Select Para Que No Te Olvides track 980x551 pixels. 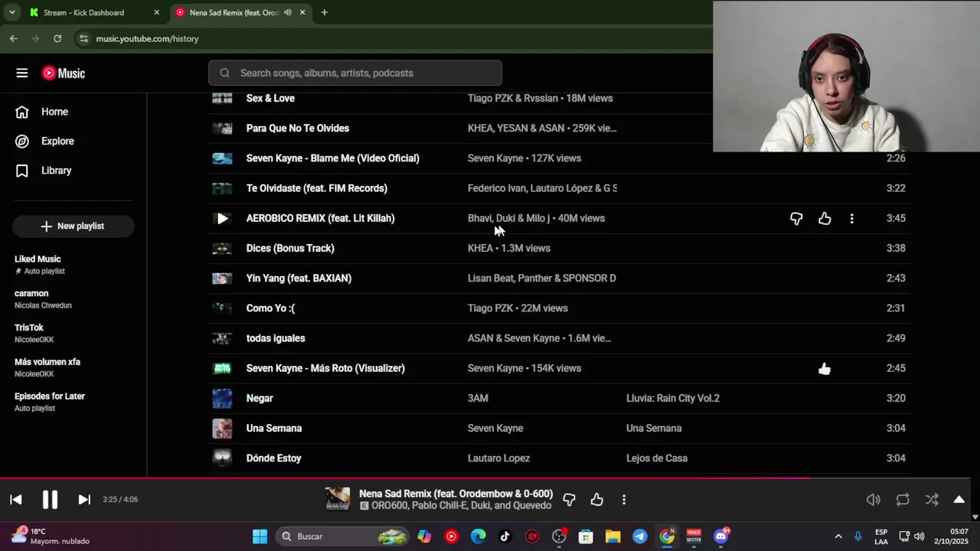tap(298, 128)
